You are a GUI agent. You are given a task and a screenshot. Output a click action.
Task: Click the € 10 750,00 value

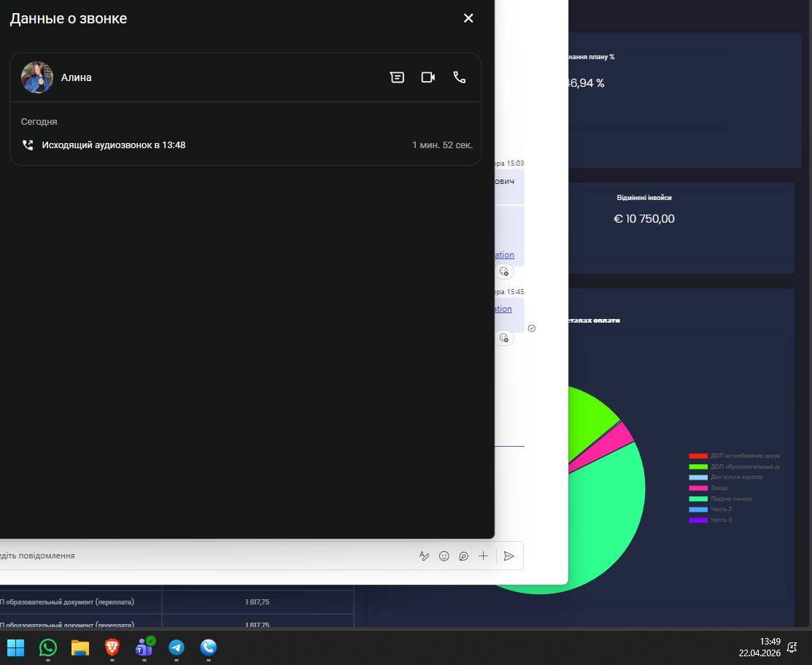tap(644, 219)
